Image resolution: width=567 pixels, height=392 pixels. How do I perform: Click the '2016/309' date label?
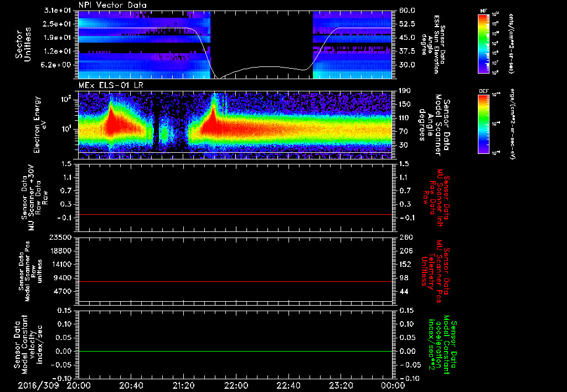coord(38,385)
